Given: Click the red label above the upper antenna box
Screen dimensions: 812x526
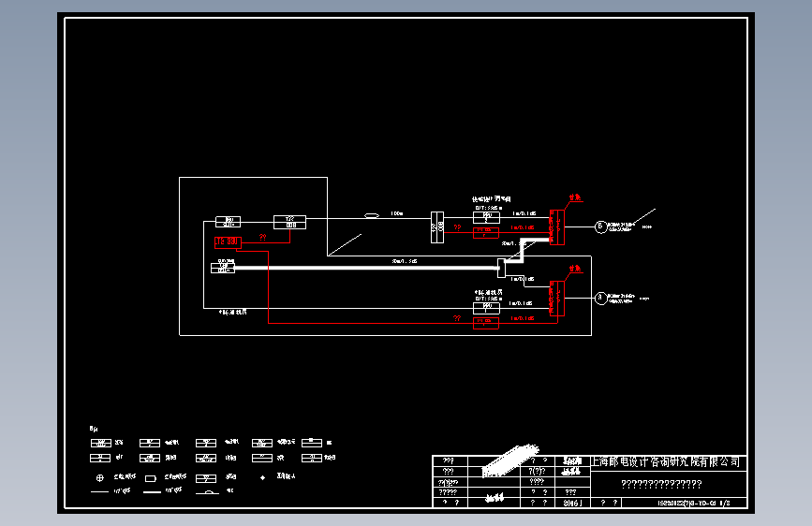Looking at the screenshot, I should tap(575, 197).
